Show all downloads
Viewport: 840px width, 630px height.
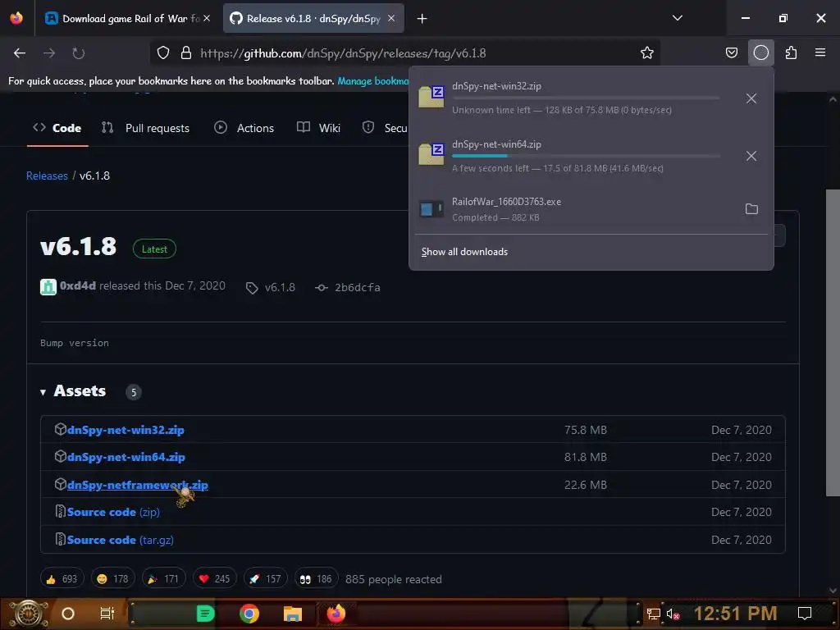464,252
